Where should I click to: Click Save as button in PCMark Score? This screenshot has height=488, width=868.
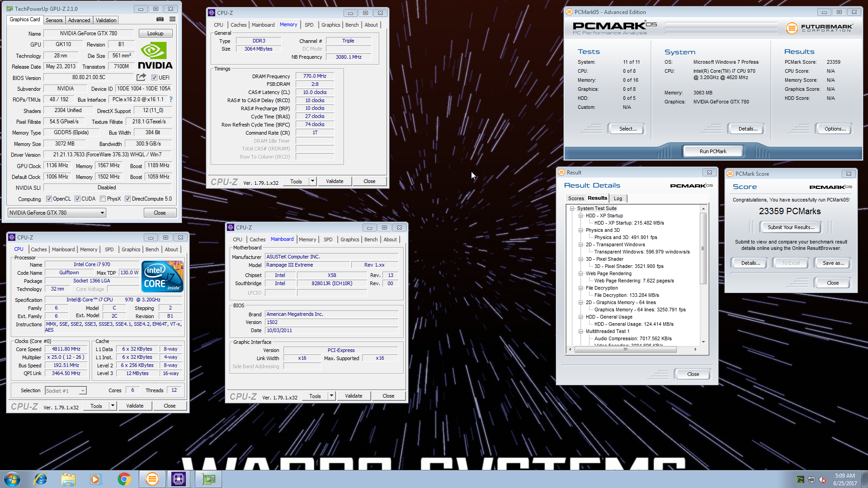[x=833, y=263]
